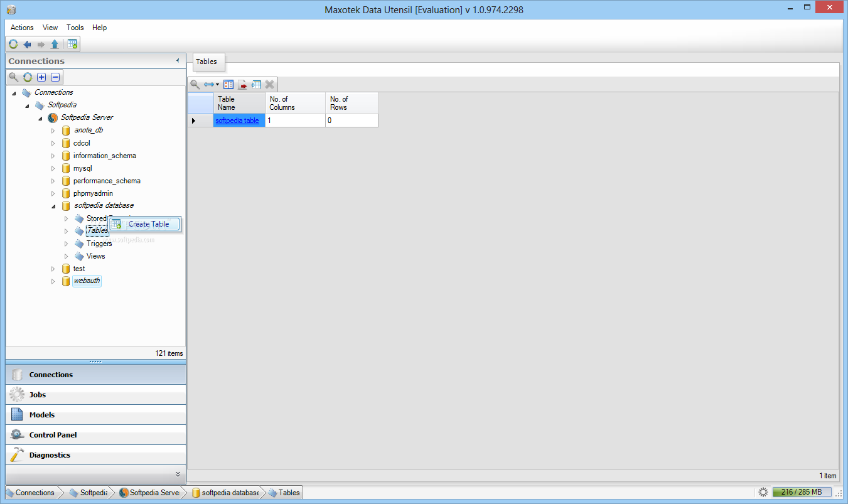Image resolution: width=848 pixels, height=504 pixels.
Task: Click the Tables grid search magnifier
Action: [x=195, y=85]
